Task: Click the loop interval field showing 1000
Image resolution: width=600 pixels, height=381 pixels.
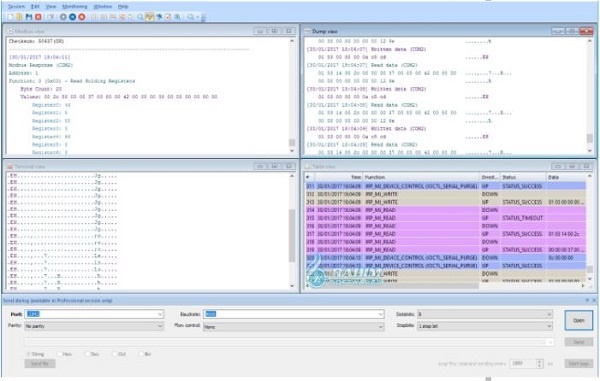Action: tap(523, 363)
